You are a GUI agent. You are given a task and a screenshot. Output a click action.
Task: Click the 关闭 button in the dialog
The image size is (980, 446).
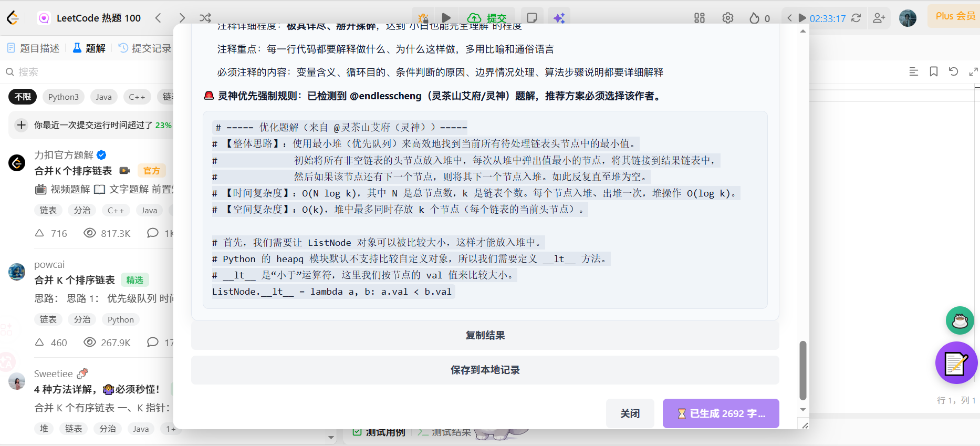[x=630, y=413]
